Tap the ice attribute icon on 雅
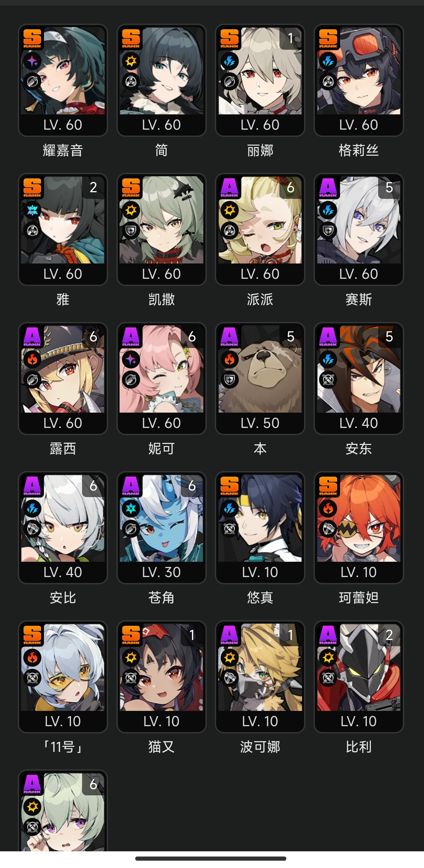This screenshot has width=424, height=868. pyautogui.click(x=32, y=210)
